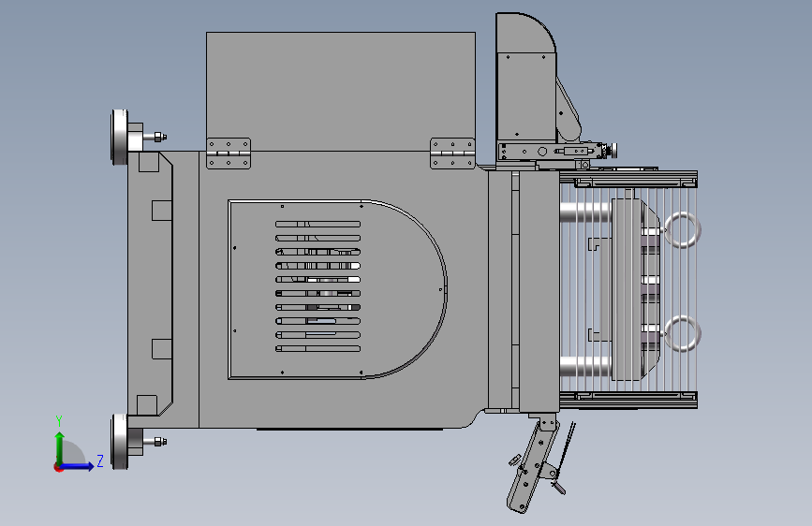Click the blue Z axis of the triad

click(x=77, y=466)
